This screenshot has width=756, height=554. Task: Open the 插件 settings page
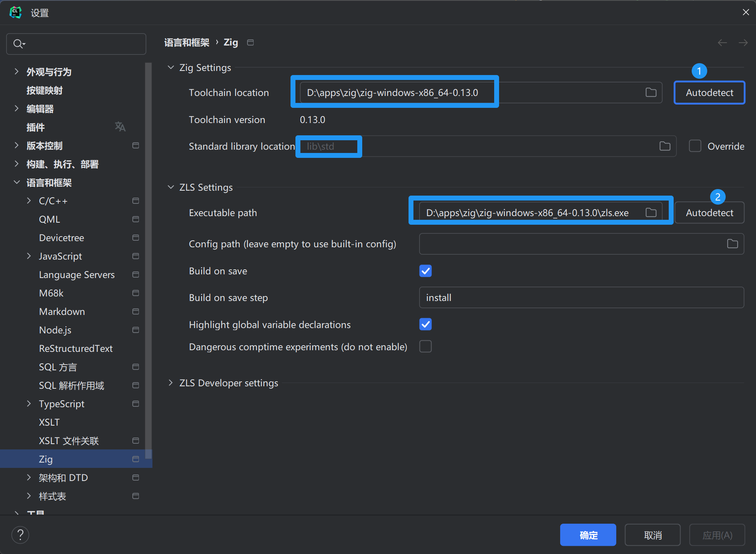pyautogui.click(x=36, y=127)
